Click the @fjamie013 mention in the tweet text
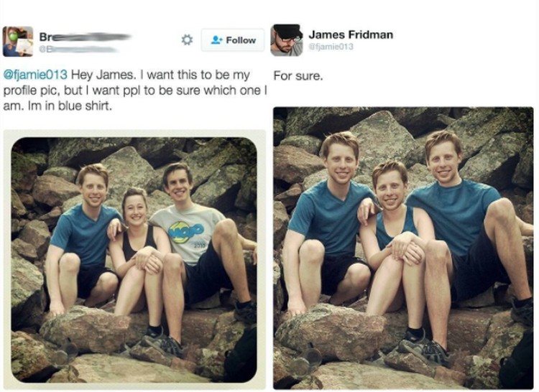 click(x=35, y=75)
